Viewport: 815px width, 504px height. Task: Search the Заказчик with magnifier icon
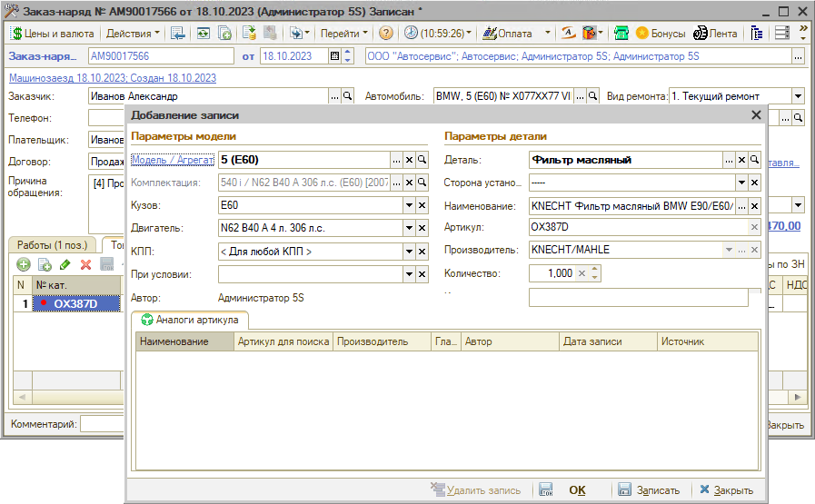point(348,96)
